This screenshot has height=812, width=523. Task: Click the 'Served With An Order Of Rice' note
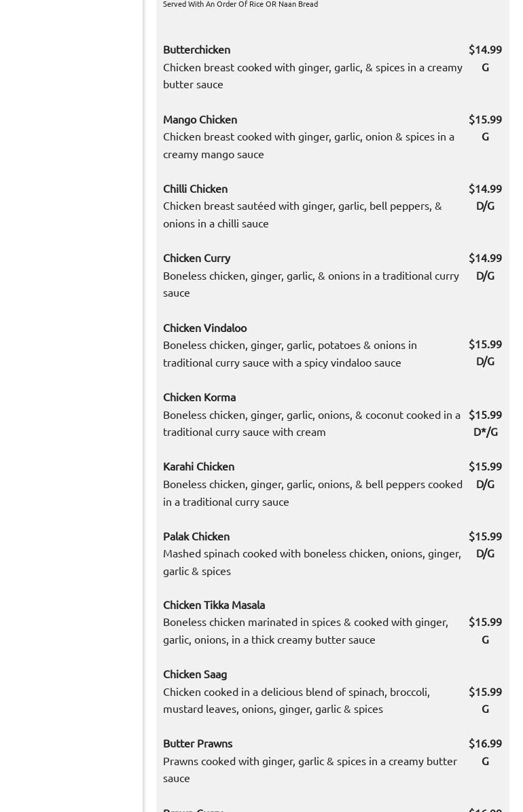(240, 4)
